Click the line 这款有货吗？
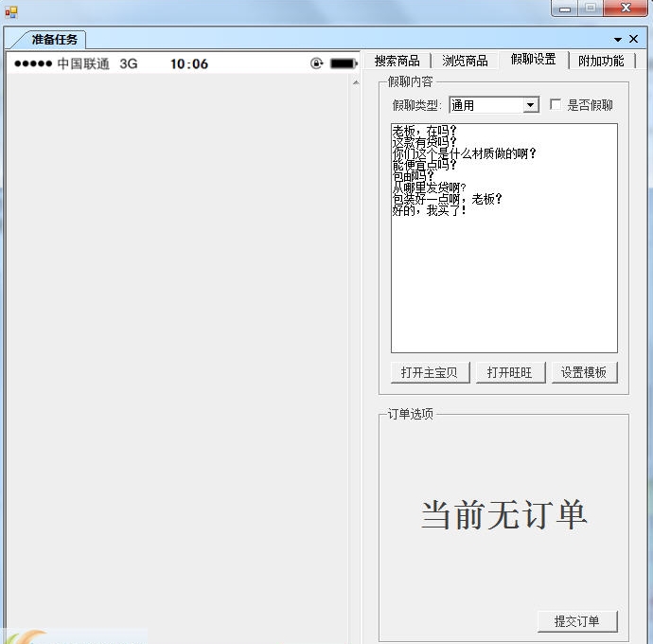 (x=424, y=142)
